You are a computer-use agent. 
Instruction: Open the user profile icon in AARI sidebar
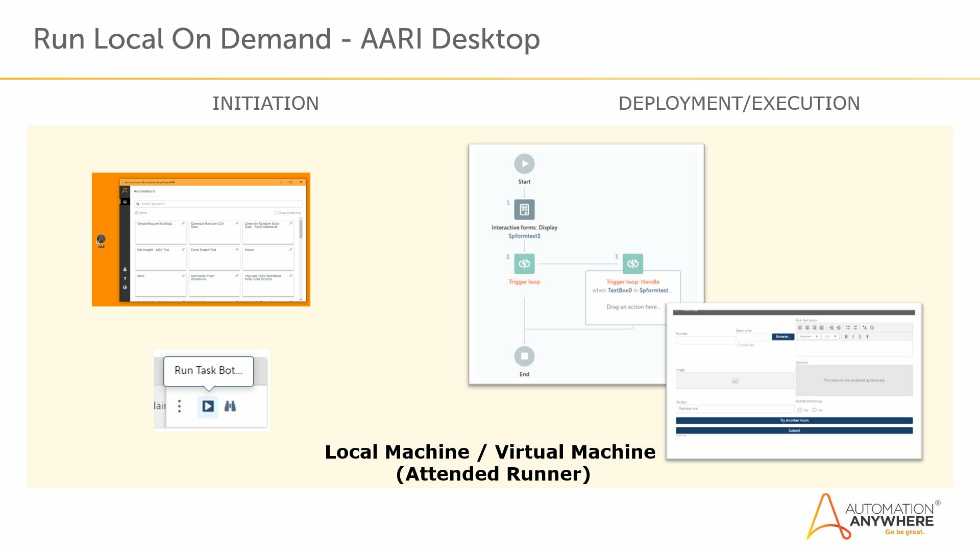coord(125,270)
